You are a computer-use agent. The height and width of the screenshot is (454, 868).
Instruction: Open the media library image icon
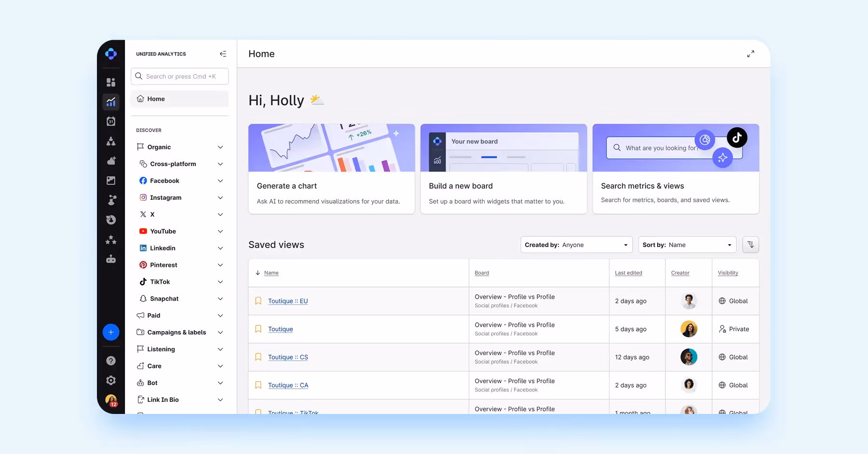coord(111,180)
